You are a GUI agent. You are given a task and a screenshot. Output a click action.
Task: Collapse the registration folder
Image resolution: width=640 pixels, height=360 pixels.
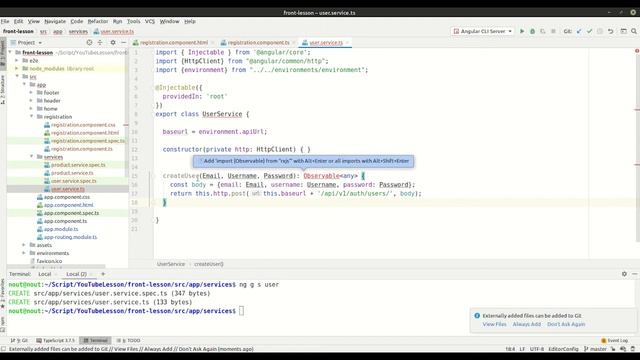coord(31,117)
